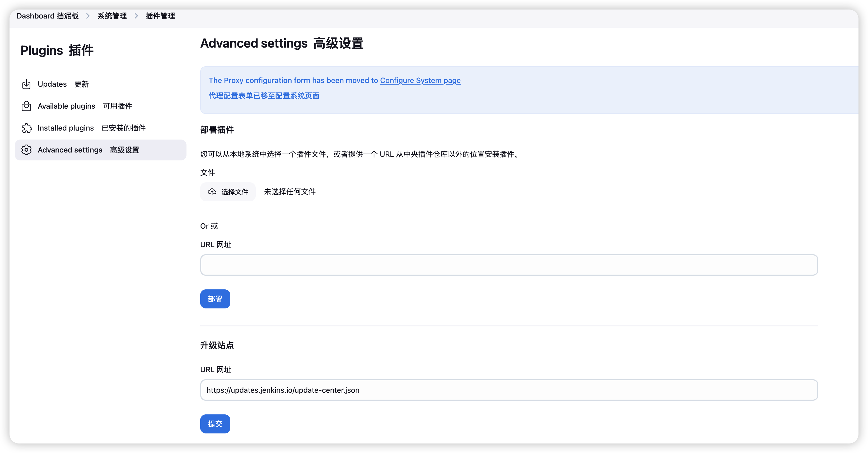Click the URL 网址 label above deploy field

[x=216, y=245]
